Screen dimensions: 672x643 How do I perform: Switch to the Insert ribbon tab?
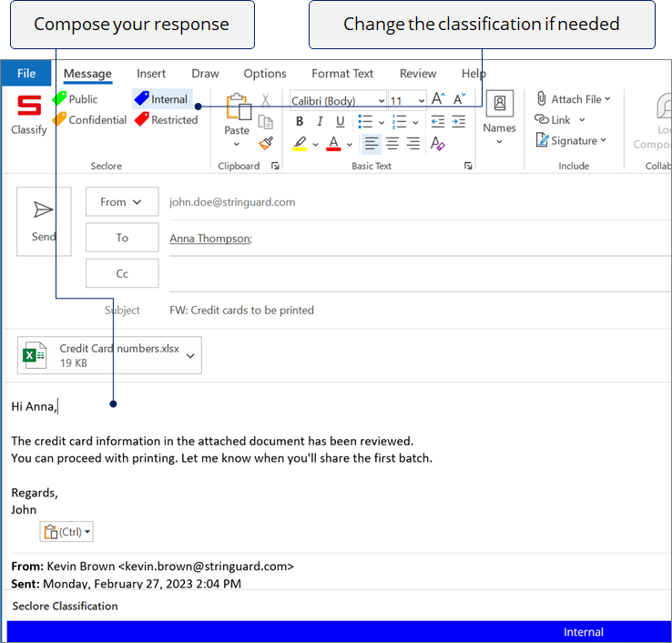151,74
